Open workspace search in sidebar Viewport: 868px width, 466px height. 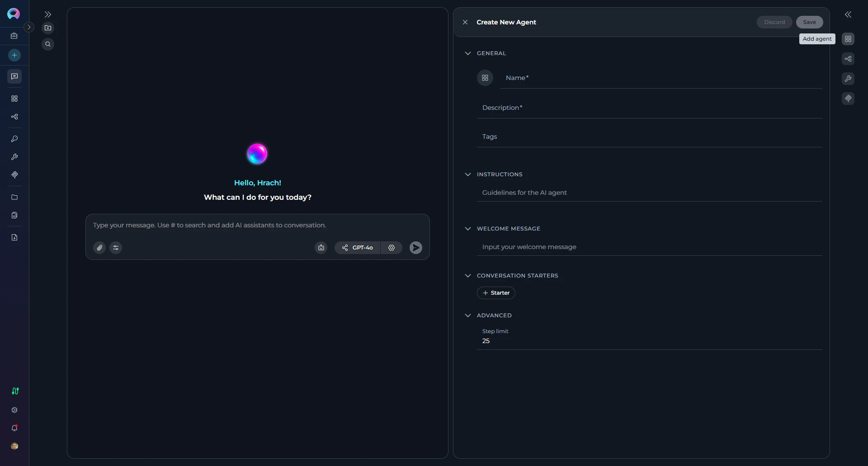coord(48,44)
